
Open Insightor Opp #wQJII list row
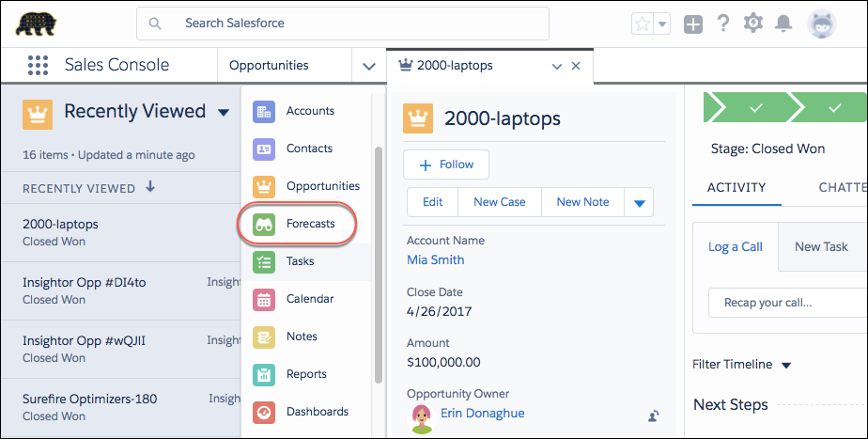click(85, 340)
